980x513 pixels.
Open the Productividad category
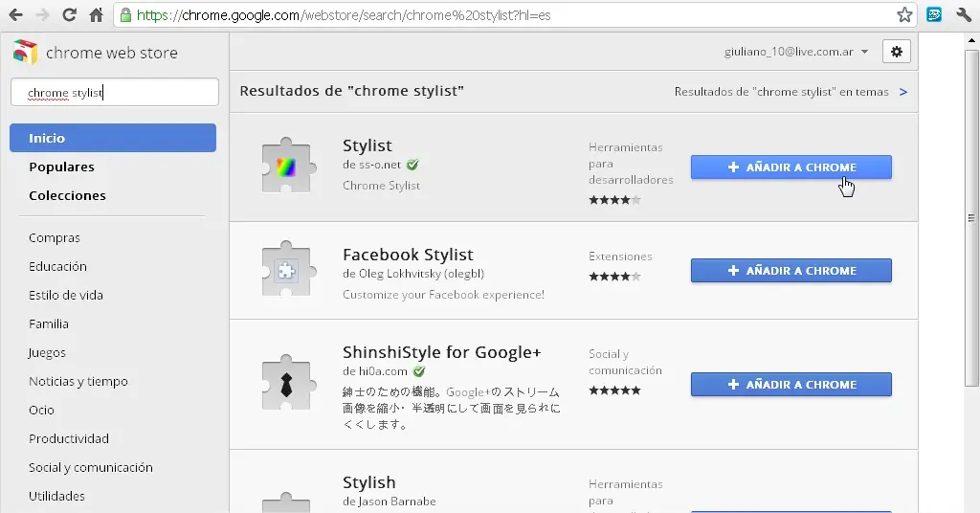point(69,439)
